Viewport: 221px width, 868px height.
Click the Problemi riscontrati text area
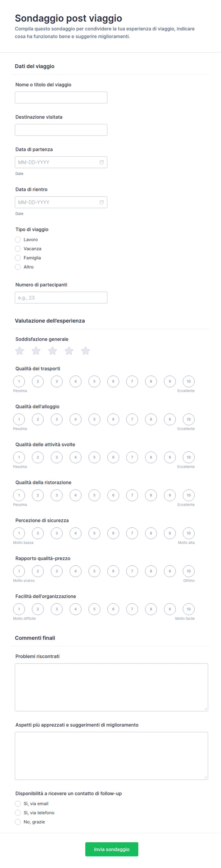[x=111, y=687]
